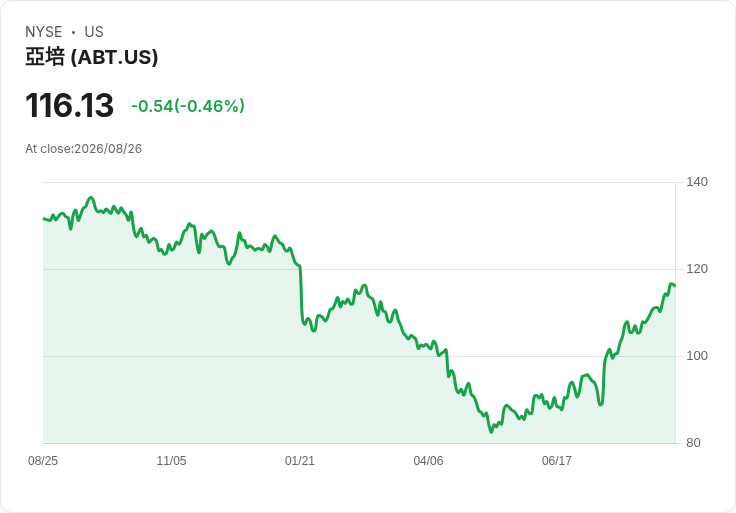Image resolution: width=736 pixels, height=513 pixels.
Task: Click the 140 y-axis price label
Action: coord(697,182)
